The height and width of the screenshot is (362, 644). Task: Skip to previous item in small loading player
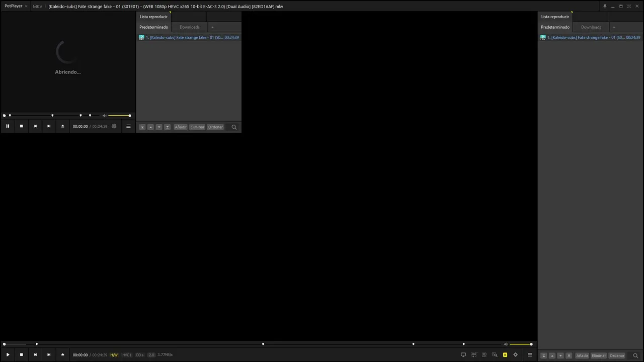pyautogui.click(x=35, y=126)
